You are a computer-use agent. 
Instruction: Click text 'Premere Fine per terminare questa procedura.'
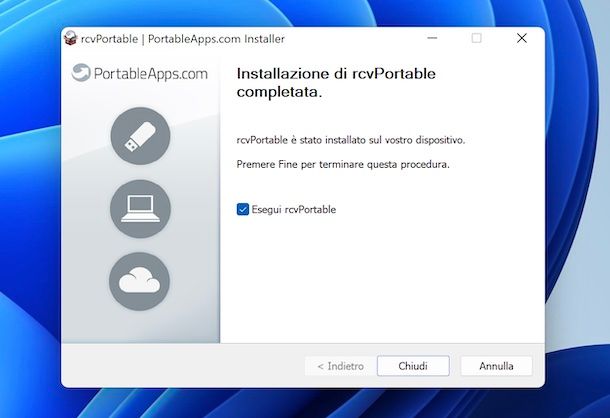(343, 164)
